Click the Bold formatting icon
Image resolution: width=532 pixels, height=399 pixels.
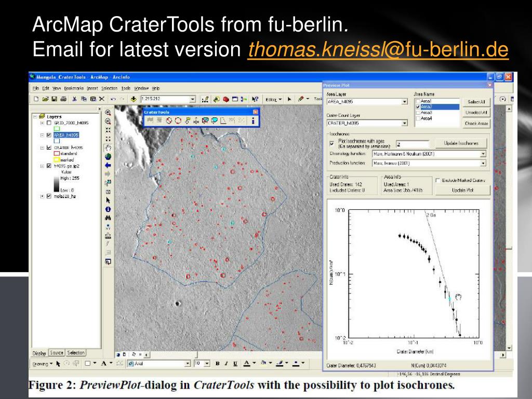tap(218, 363)
